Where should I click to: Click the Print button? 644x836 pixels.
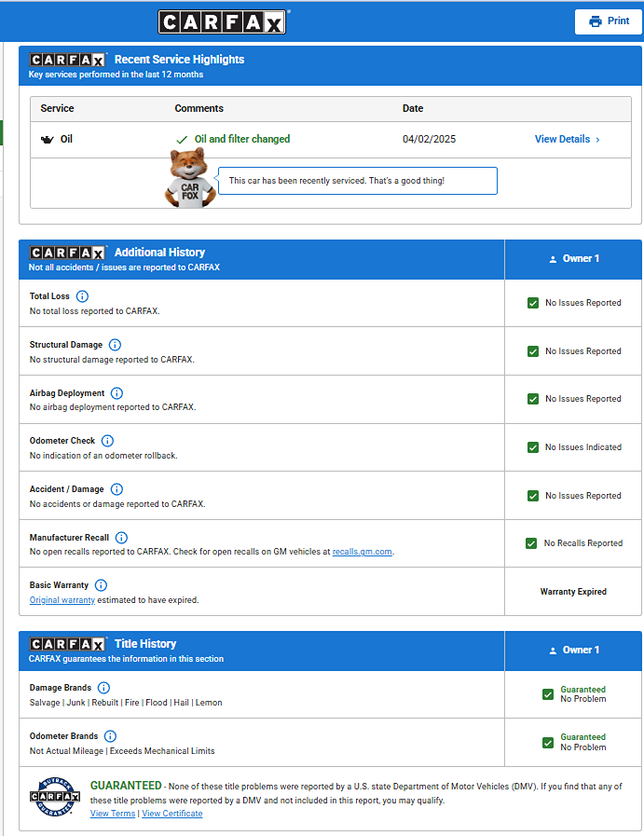[609, 21]
